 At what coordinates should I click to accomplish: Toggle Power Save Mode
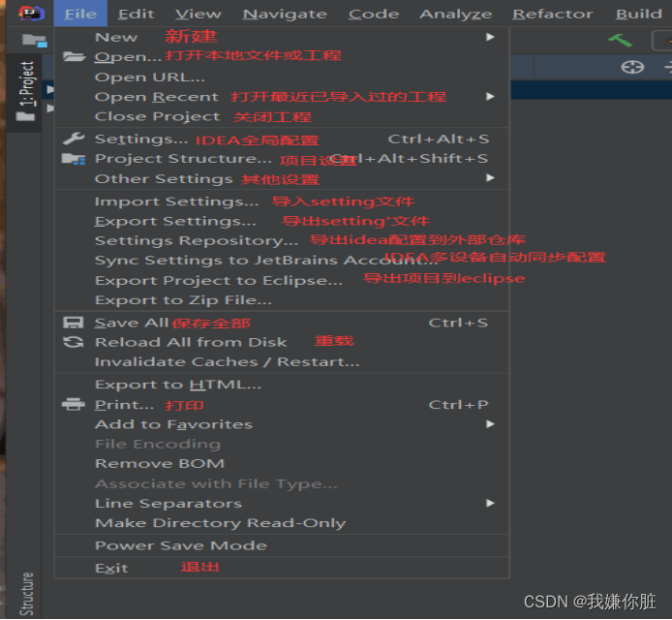pos(282,545)
